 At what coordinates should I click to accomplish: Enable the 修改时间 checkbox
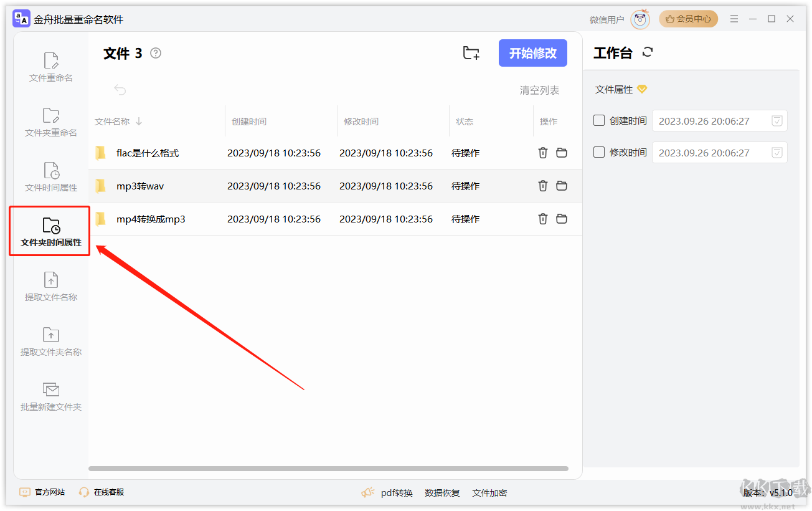click(600, 152)
